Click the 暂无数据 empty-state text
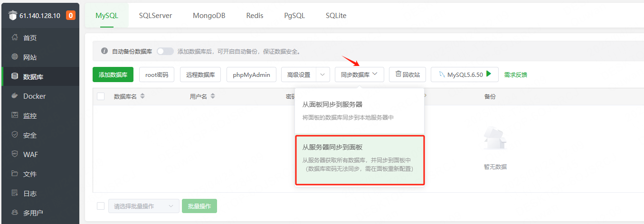This screenshot has width=644, height=224. (495, 167)
